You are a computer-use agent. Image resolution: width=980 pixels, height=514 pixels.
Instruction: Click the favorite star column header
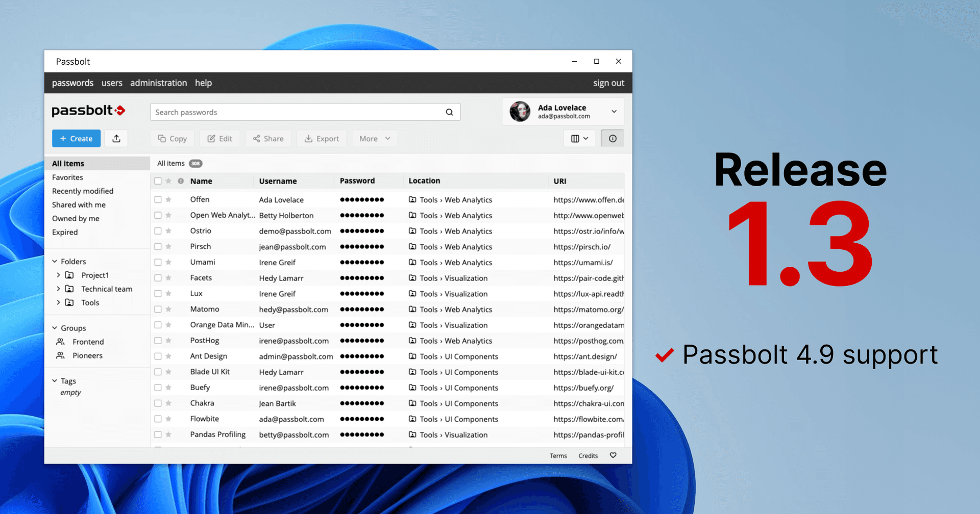(168, 181)
